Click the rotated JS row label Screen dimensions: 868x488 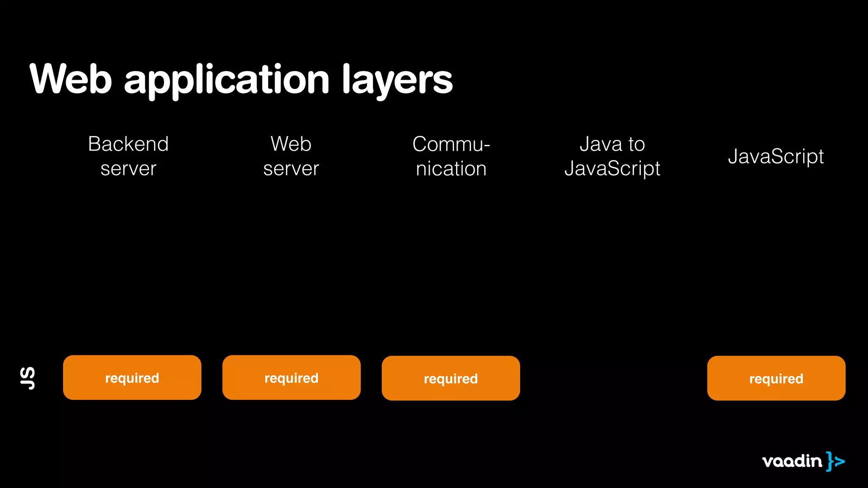[28, 378]
